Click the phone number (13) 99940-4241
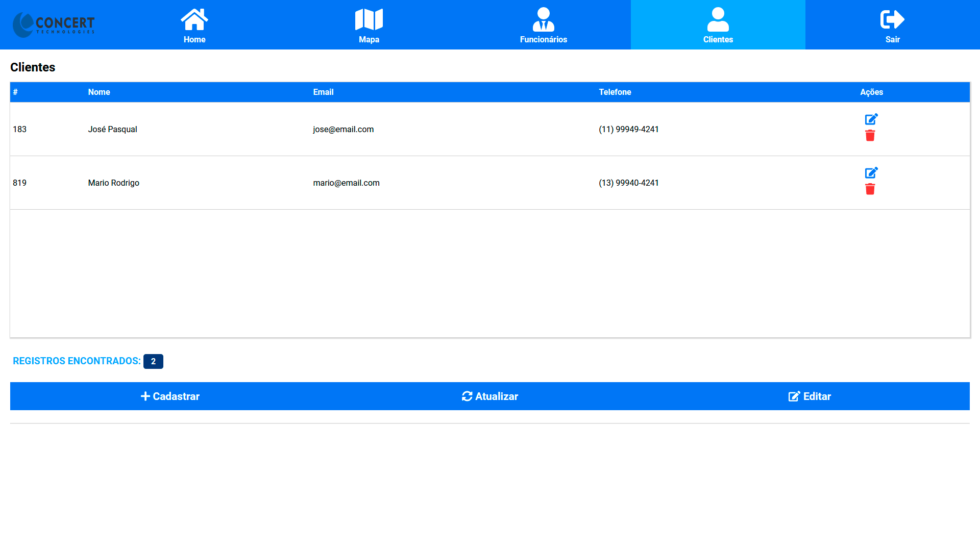Screen dimensions: 980x551 [628, 183]
